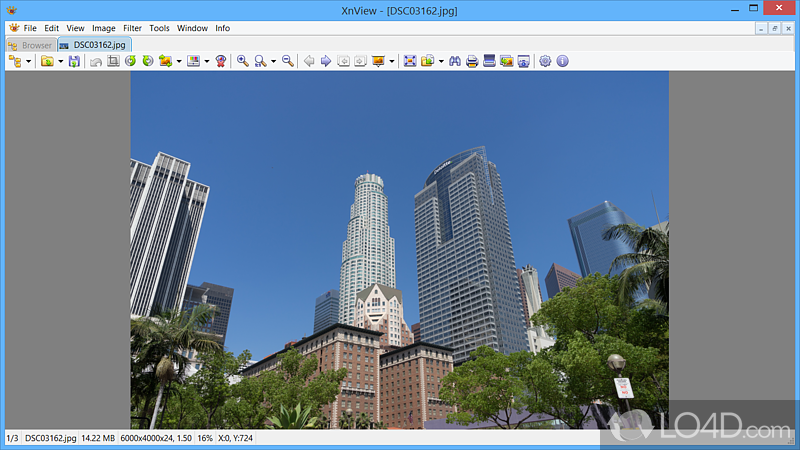
Task: Click the displayed skyscraper photo
Action: [x=399, y=250]
